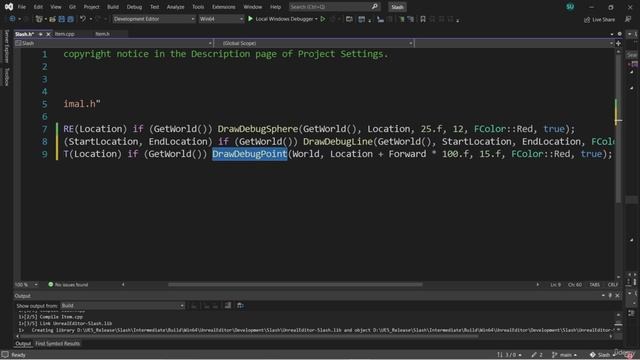Open the Edit menu

point(38,7)
